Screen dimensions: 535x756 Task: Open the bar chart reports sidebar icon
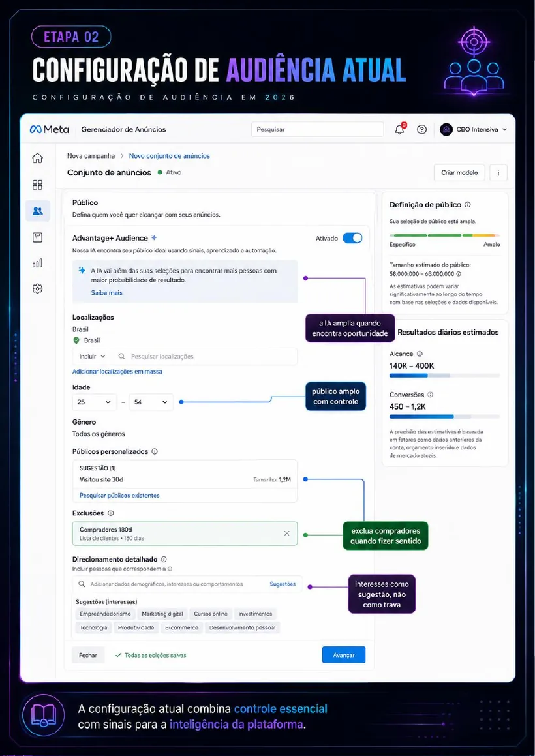[x=38, y=264]
